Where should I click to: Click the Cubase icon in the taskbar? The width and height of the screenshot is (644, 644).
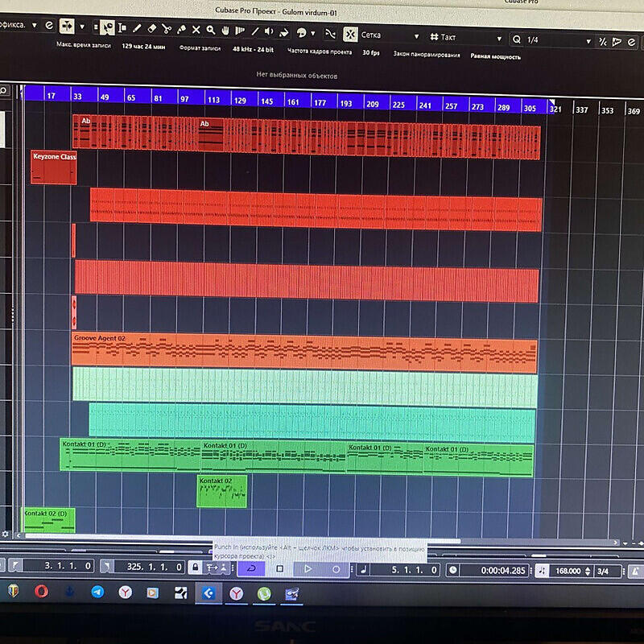[x=208, y=593]
